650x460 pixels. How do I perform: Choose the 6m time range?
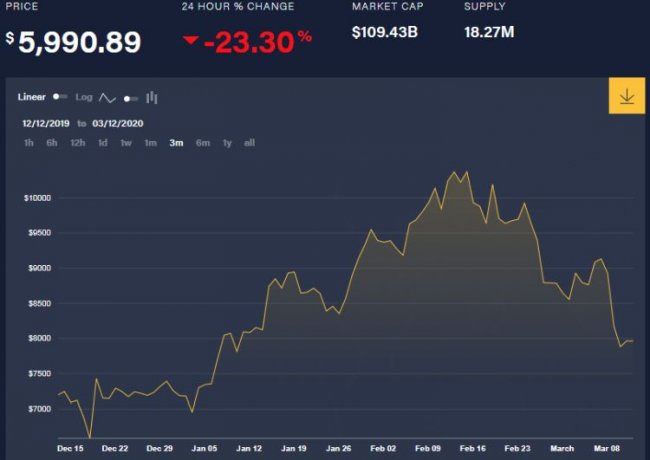(x=203, y=143)
